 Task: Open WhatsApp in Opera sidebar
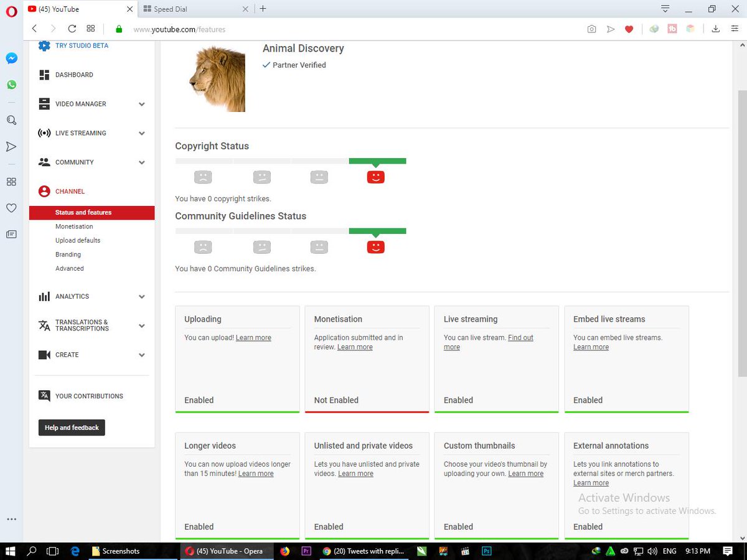(11, 85)
